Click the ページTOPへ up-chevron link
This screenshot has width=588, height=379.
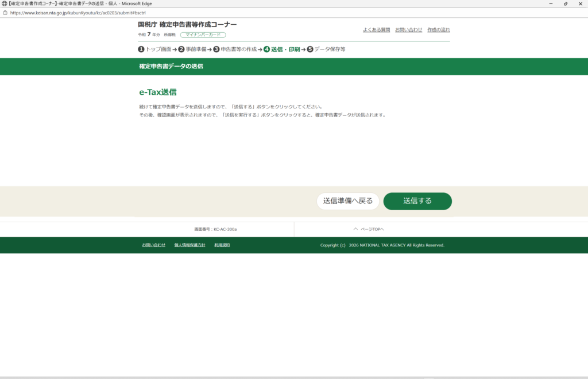(x=369, y=229)
